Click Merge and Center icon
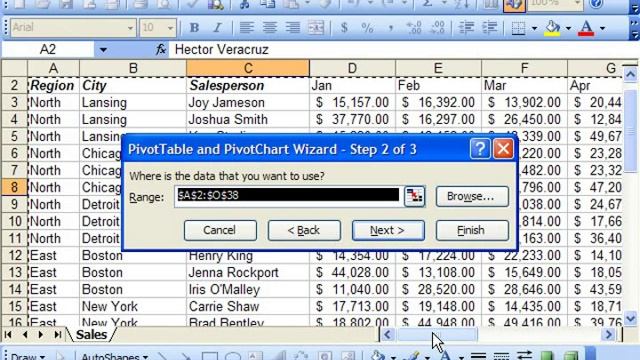The image size is (640, 360). tap(316, 28)
